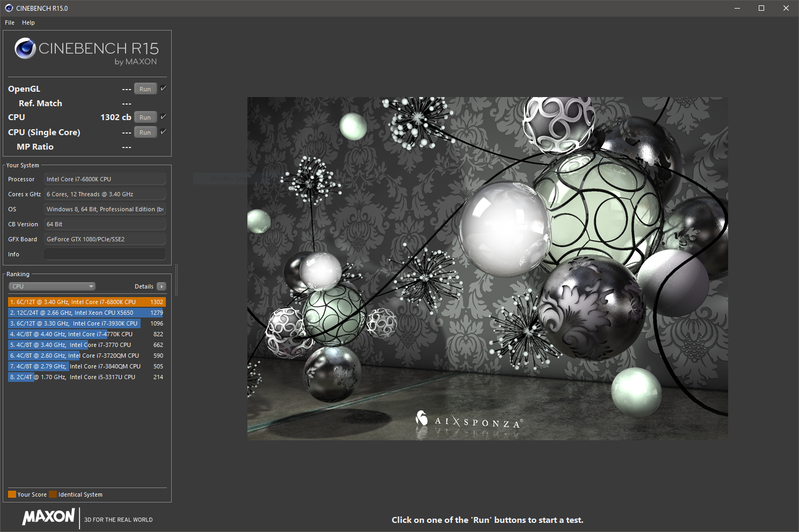Select ranking row Intel Core i7-6800K CPU

tap(86, 302)
